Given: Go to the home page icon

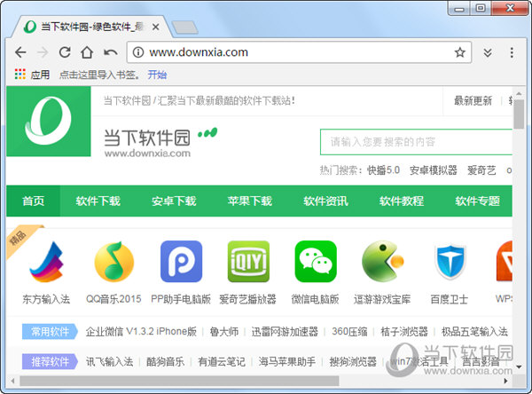Looking at the screenshot, I should pyautogui.click(x=87, y=52).
